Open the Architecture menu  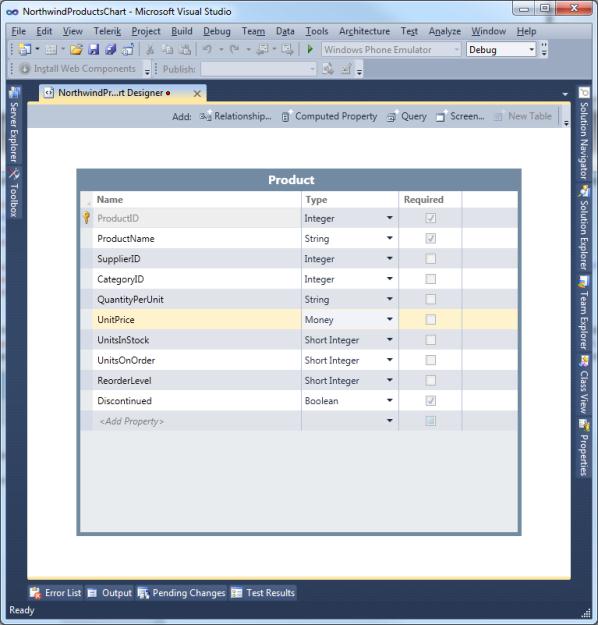pos(364,31)
